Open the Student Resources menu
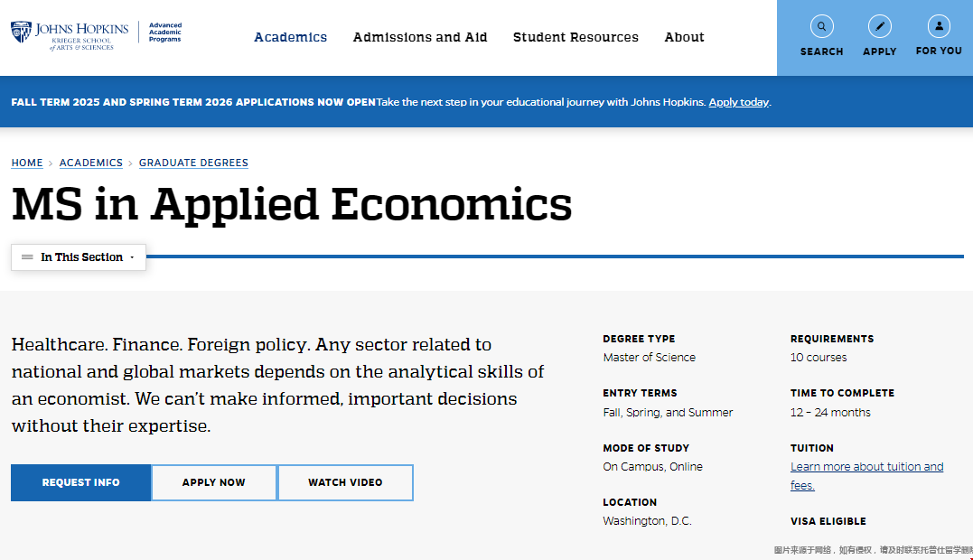973x560 pixels. pos(575,37)
